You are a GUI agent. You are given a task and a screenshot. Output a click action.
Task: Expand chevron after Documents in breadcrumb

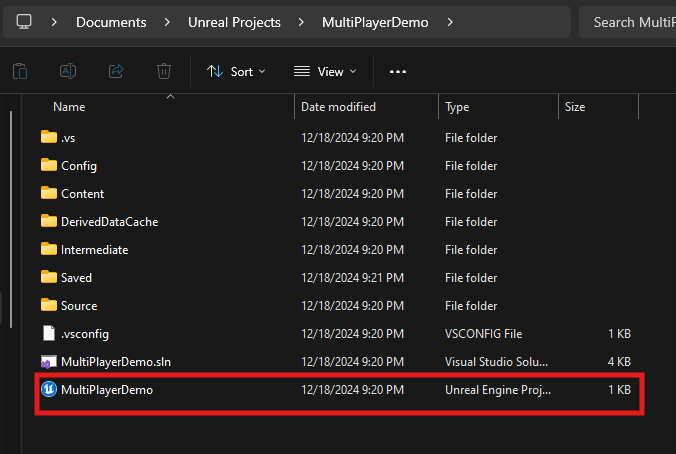[167, 22]
